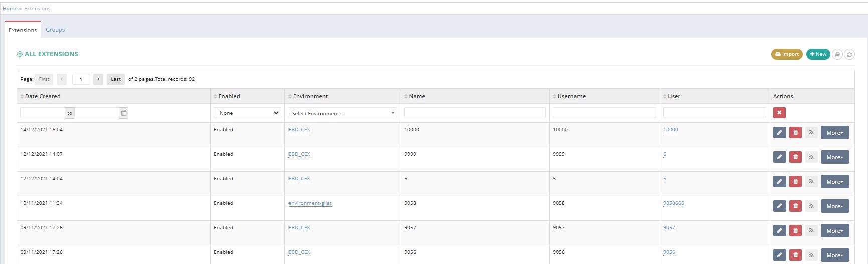Expand the More menu for extension 9056
Viewport: 868px width, 264px height.
pos(835,255)
